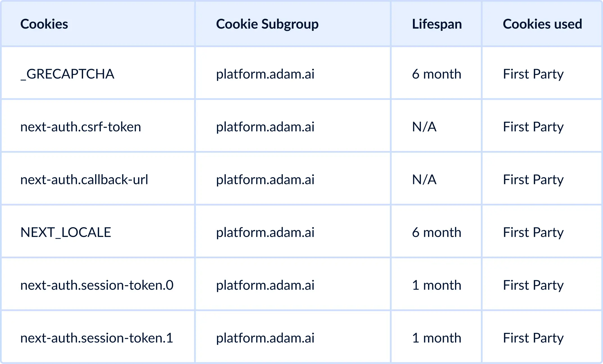
Task: Select platform.adam.ai in the NEXT_LOCALE row
Action: pos(265,232)
